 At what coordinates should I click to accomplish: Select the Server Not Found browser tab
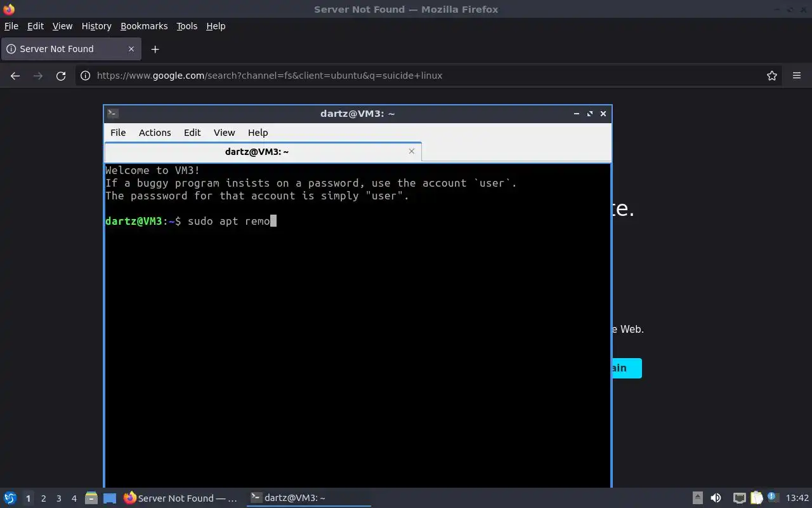(x=71, y=49)
